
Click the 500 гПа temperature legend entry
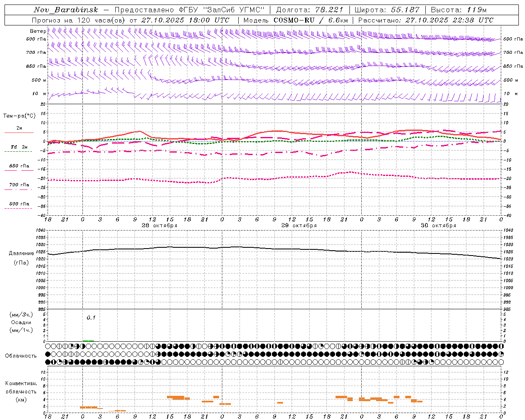19,204
